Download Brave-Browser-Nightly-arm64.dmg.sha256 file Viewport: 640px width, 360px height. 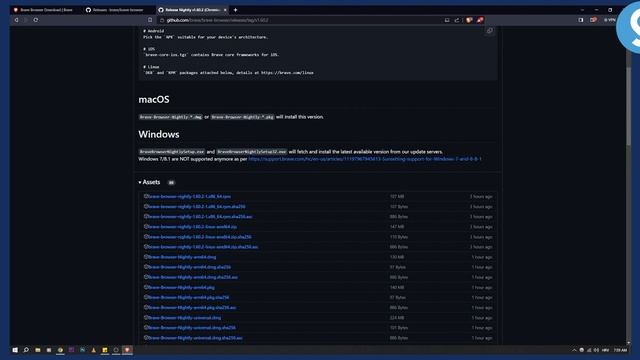(189, 267)
